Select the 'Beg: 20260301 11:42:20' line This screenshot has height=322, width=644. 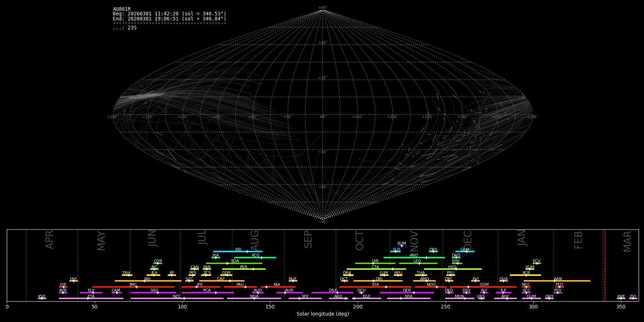170,14
